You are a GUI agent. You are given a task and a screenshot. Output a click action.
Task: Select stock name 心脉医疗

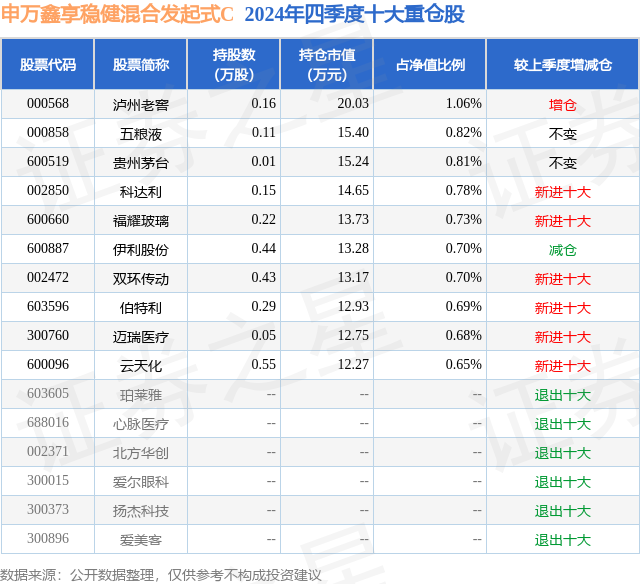coord(141,424)
